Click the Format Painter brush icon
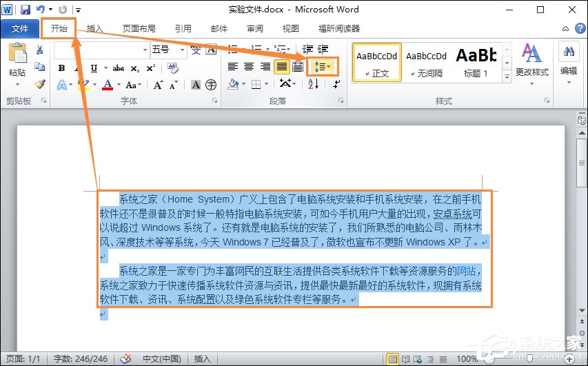 [x=39, y=84]
